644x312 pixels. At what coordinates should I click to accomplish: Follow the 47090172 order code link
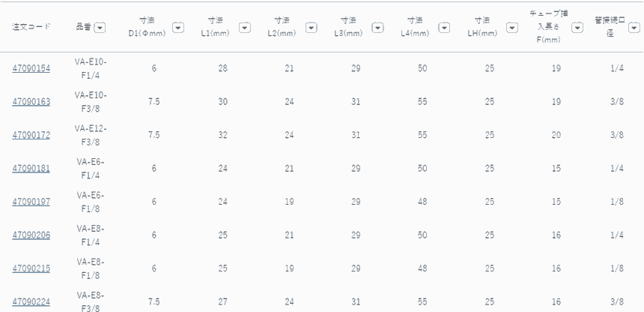[31, 135]
